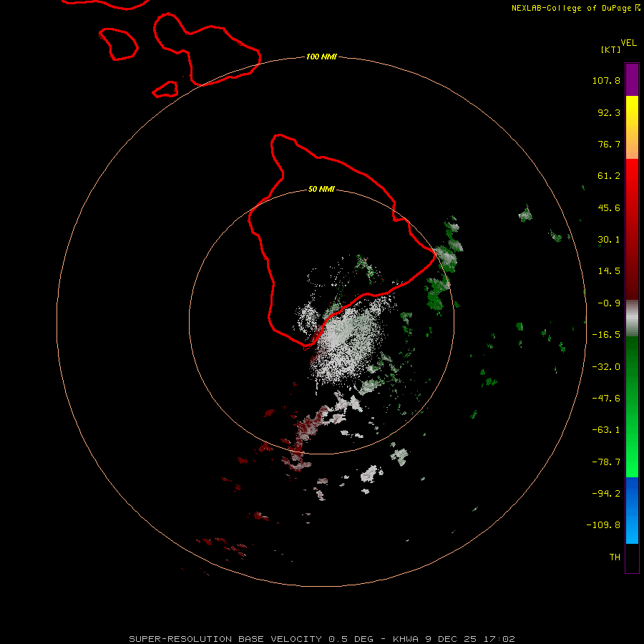Select the 61.2 value on the velocity scale
Viewport: 644px width, 644px height.
coord(609,176)
